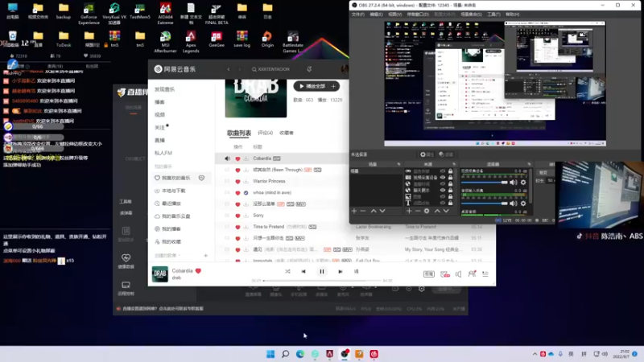Open OBS 工具(T) menu

493,14
